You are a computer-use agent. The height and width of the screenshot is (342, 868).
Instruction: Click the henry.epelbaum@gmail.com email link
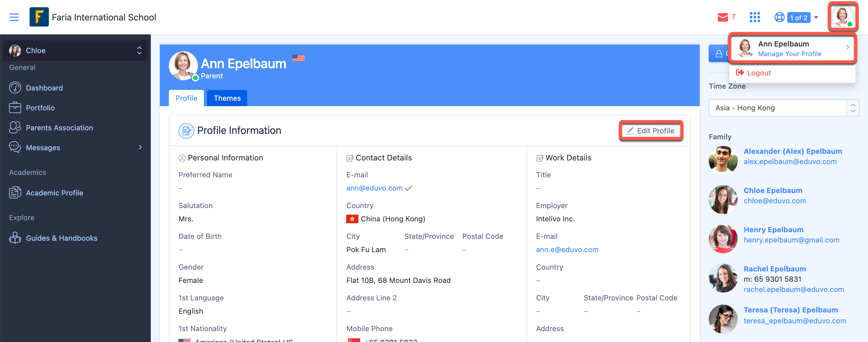click(791, 240)
